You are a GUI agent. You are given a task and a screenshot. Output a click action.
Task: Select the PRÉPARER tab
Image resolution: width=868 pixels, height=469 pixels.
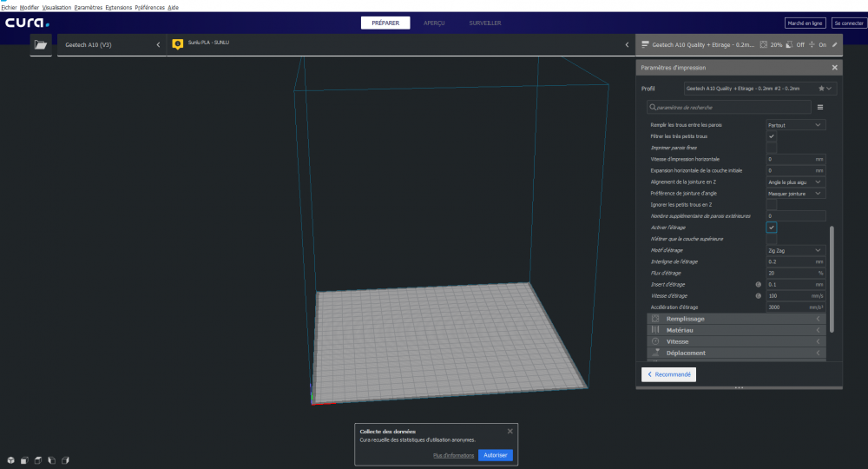[x=385, y=23]
